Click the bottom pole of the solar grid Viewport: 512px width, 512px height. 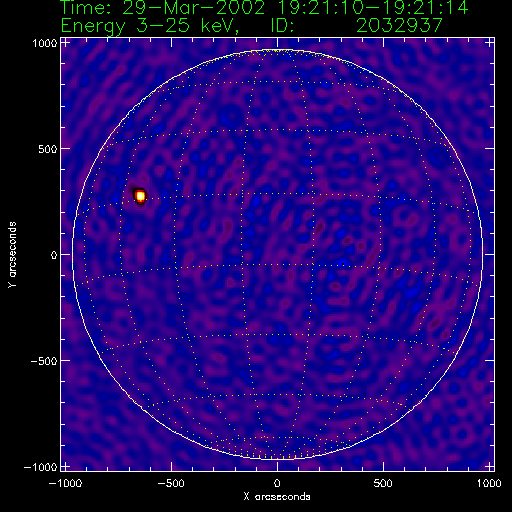pos(278,459)
